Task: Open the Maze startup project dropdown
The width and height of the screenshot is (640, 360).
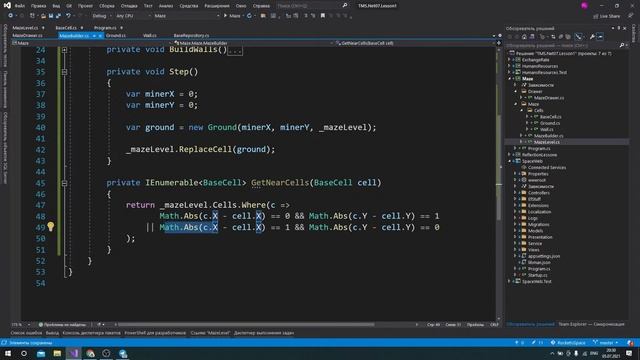Action: pos(187,16)
